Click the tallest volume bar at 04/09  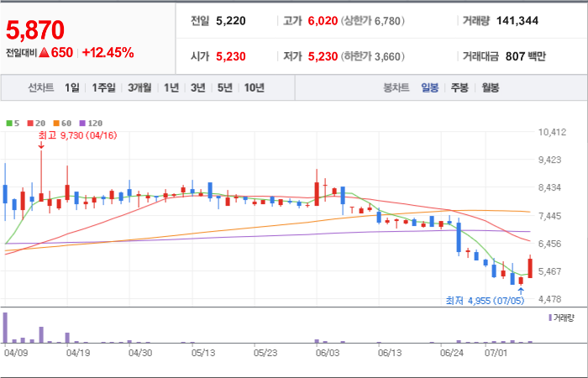point(5,328)
